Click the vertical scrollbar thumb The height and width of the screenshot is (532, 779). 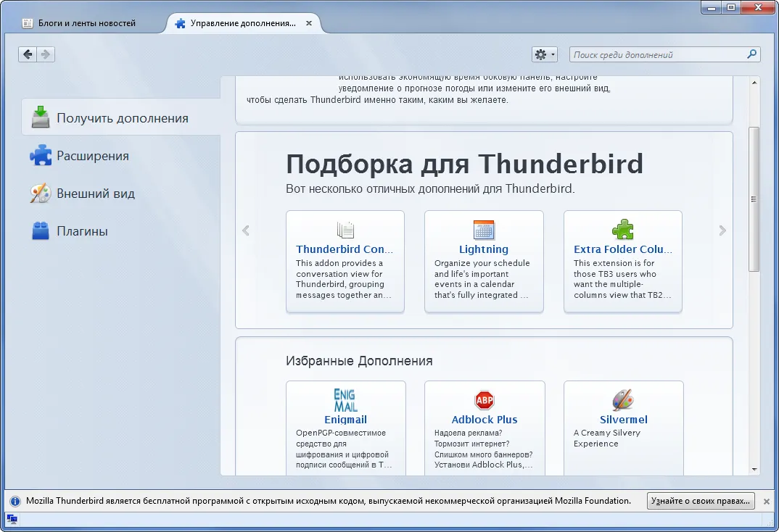[754, 199]
